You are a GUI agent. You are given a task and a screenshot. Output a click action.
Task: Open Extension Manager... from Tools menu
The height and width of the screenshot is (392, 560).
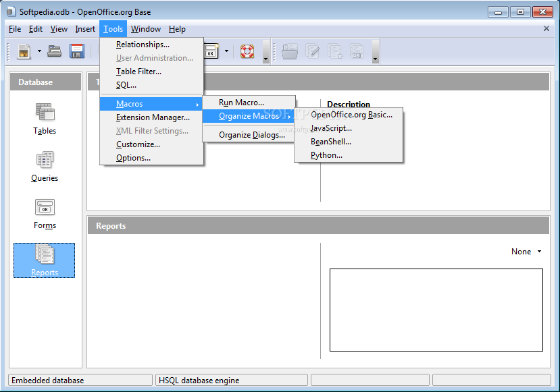tap(151, 117)
